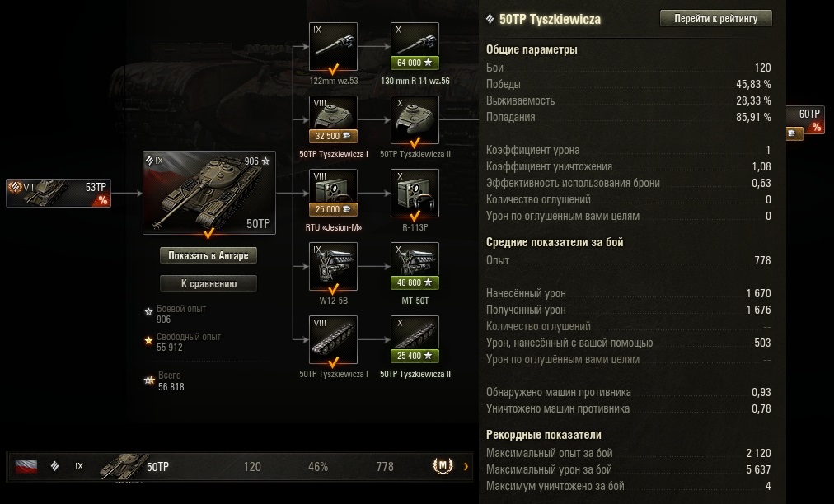Select the 50TP Tyszkiewicza I tracks module
Viewport: 834px width, 504px height.
coord(333,340)
